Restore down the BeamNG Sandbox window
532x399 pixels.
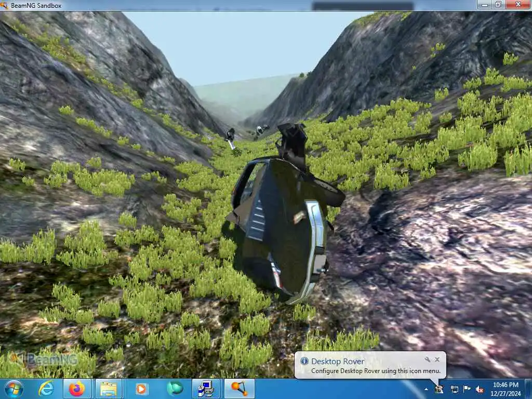pos(498,4)
